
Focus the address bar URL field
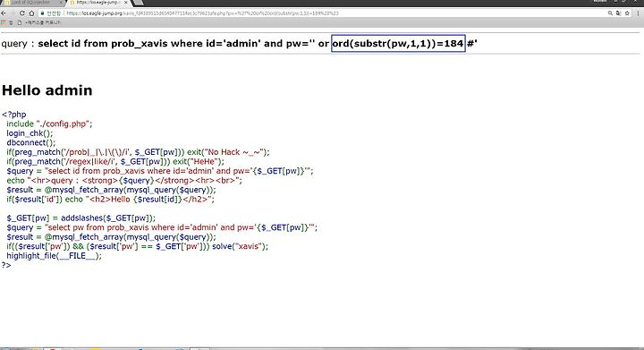coord(335,13)
